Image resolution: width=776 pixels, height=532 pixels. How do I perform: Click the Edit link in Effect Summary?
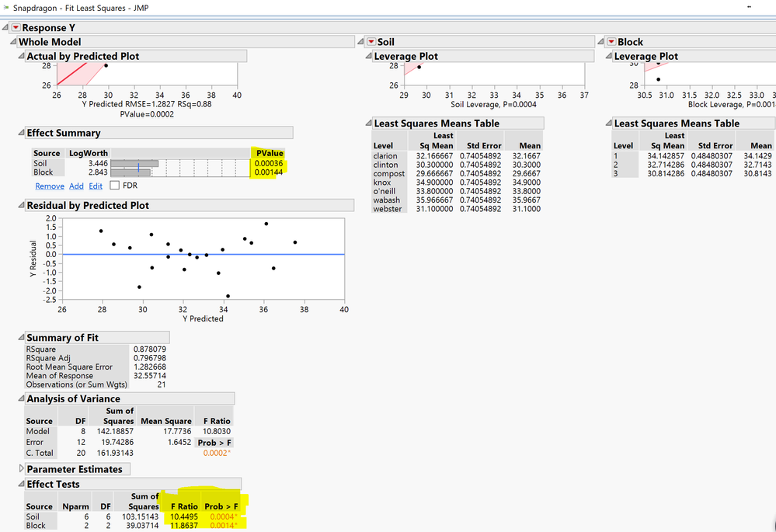tap(95, 186)
